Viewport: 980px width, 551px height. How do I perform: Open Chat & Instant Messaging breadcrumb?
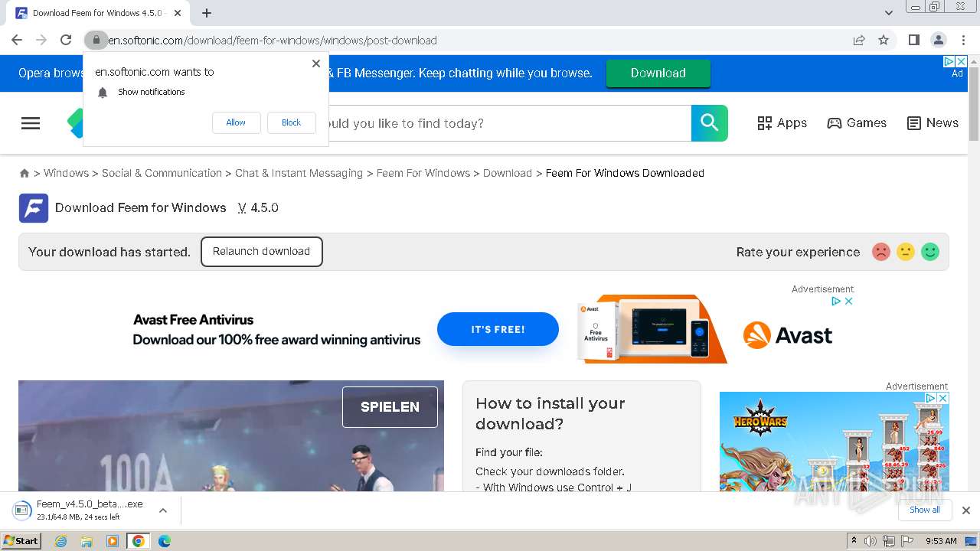(299, 173)
